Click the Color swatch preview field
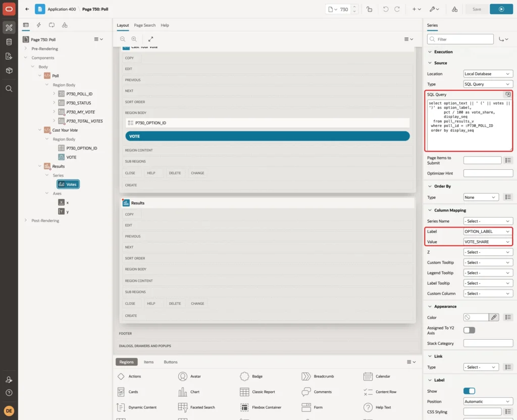The width and height of the screenshot is (517, 420). (x=476, y=317)
